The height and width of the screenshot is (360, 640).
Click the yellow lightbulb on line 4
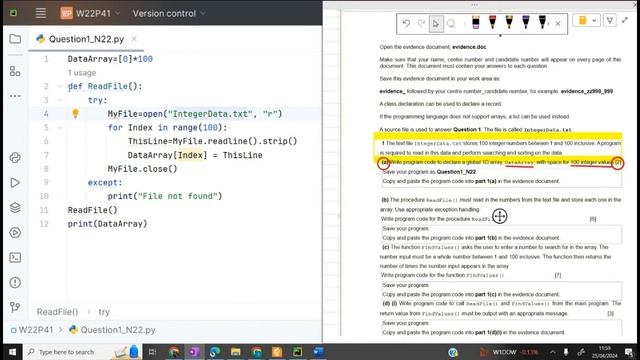coord(75,113)
